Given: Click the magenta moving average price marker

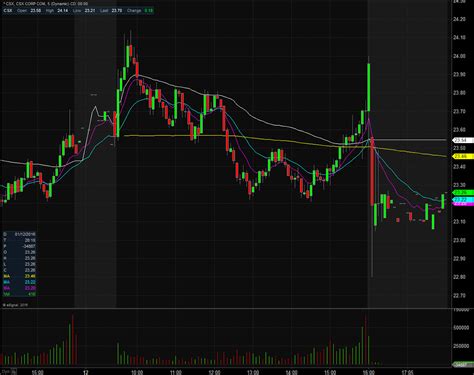Looking at the screenshot, I should point(462,204).
